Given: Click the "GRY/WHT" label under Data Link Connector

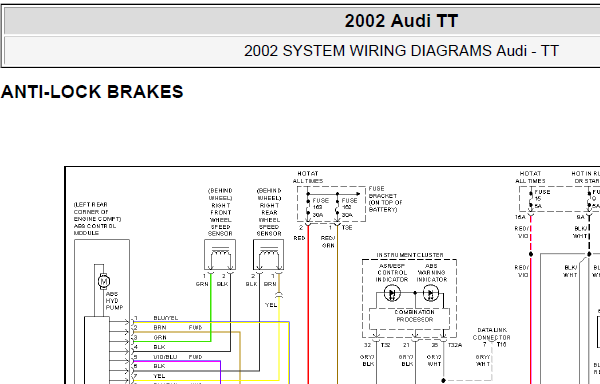Looking at the screenshot, I should [x=483, y=360].
